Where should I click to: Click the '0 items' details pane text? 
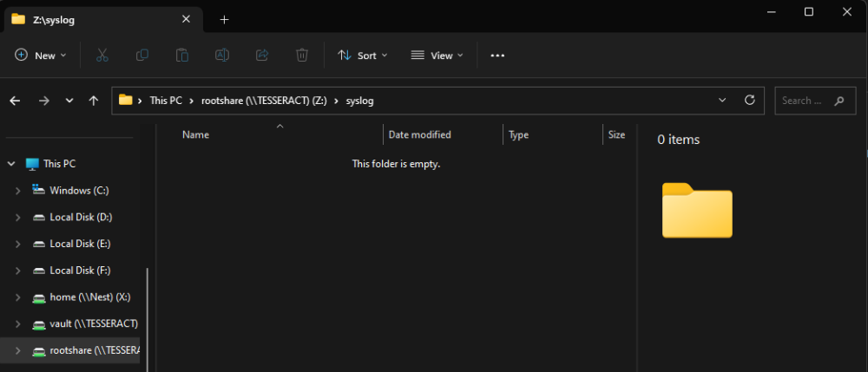tap(678, 140)
